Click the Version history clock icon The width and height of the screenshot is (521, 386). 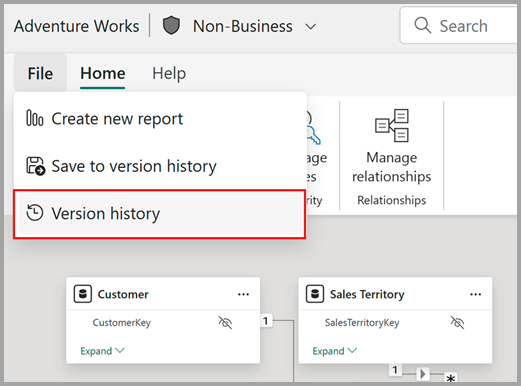coord(35,213)
